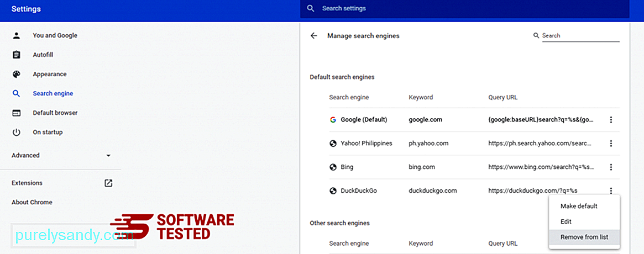Image resolution: width=644 pixels, height=254 pixels.
Task: Click the magnifier icon of the search engines filter
Action: pos(536,36)
